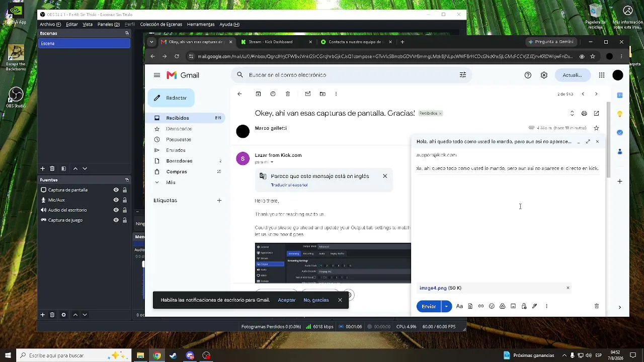Mark the conversation as unread
The image size is (644, 362).
308,94
